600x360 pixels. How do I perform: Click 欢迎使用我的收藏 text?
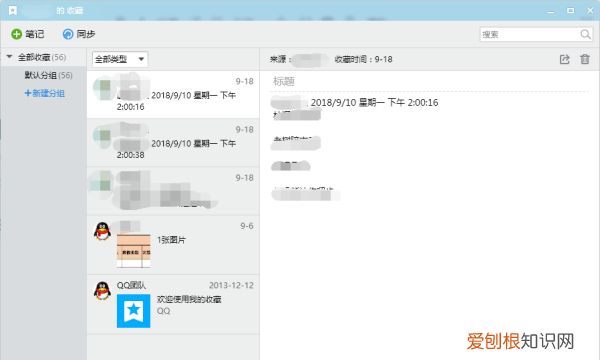189,299
